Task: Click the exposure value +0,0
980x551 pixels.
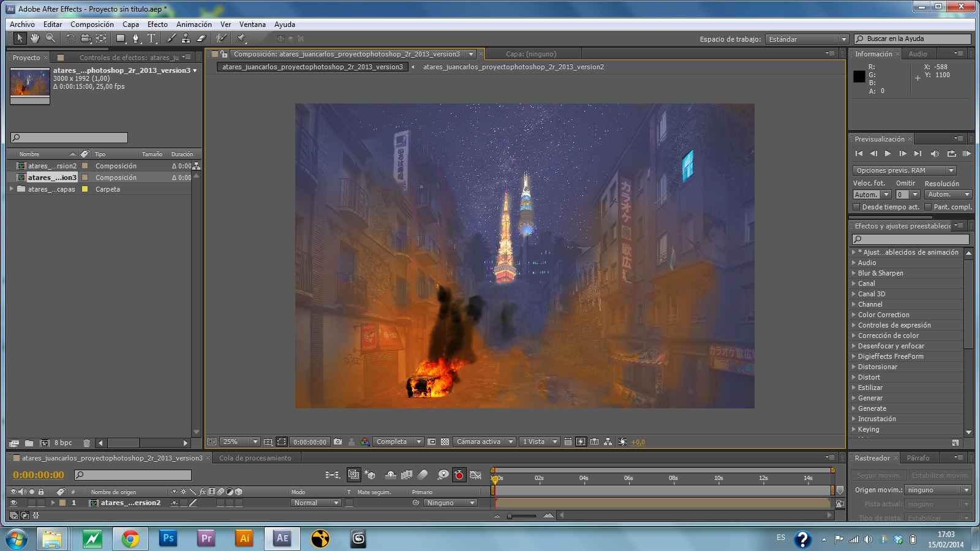Action: [x=638, y=442]
